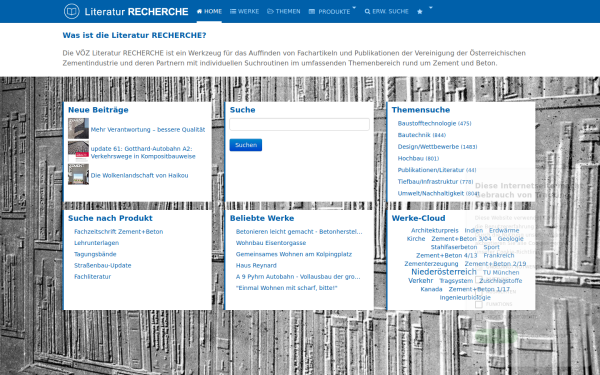The height and width of the screenshot is (375, 600).
Task: Select topic Design/Wettbewerbe (1483)
Action: tap(437, 147)
